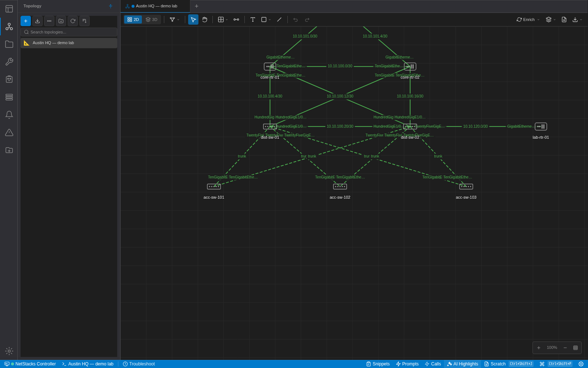Open Prompts in status bar

coord(407,364)
